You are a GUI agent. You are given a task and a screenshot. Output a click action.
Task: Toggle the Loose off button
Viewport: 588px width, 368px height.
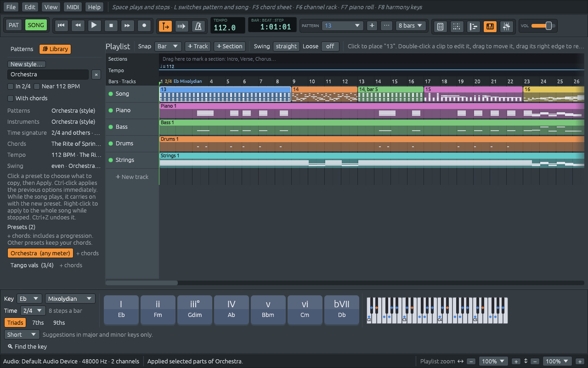330,46
